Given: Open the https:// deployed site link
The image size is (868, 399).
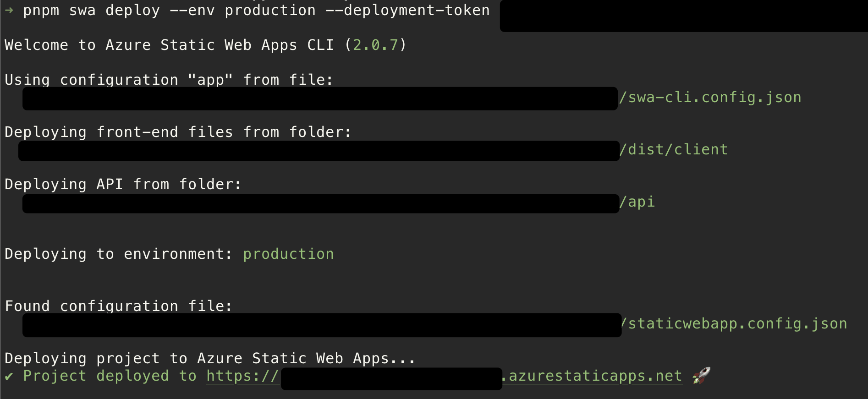Looking at the screenshot, I should [242, 376].
